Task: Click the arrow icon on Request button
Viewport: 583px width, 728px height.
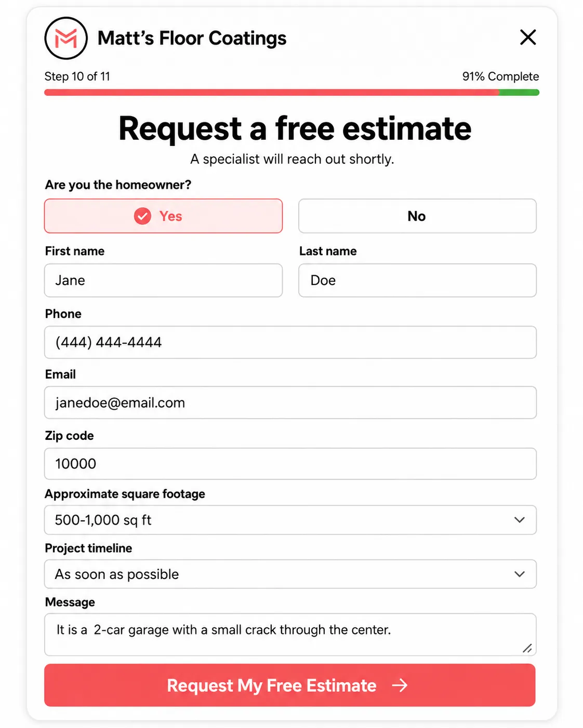Action: tap(400, 685)
